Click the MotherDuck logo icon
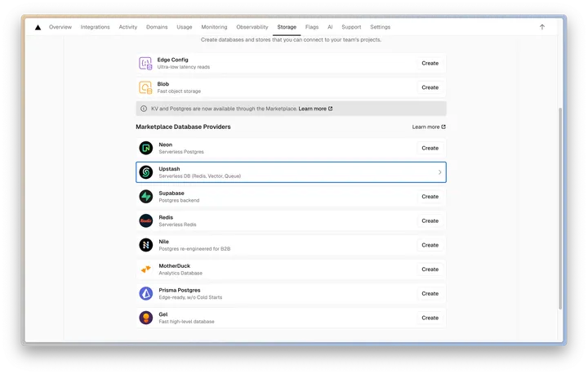 click(146, 269)
